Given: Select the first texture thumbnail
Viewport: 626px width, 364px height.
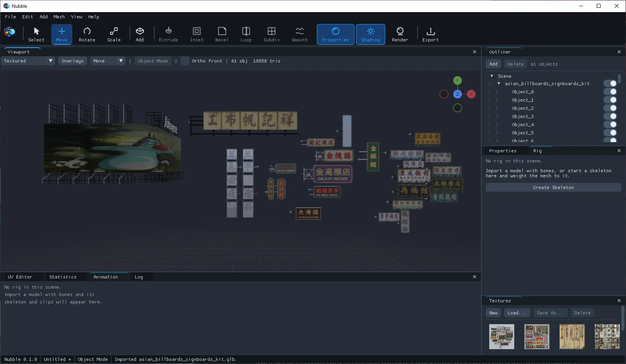Looking at the screenshot, I should click(502, 337).
